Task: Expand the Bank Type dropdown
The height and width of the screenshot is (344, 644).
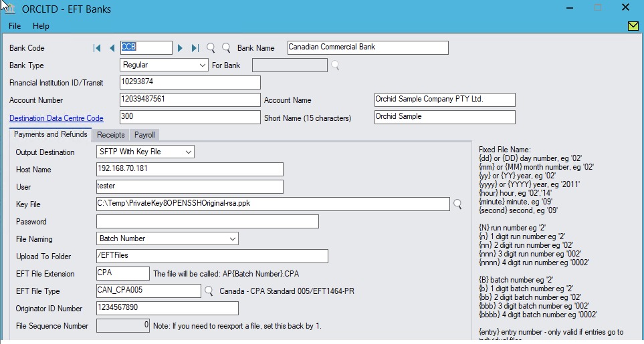Action: point(203,65)
